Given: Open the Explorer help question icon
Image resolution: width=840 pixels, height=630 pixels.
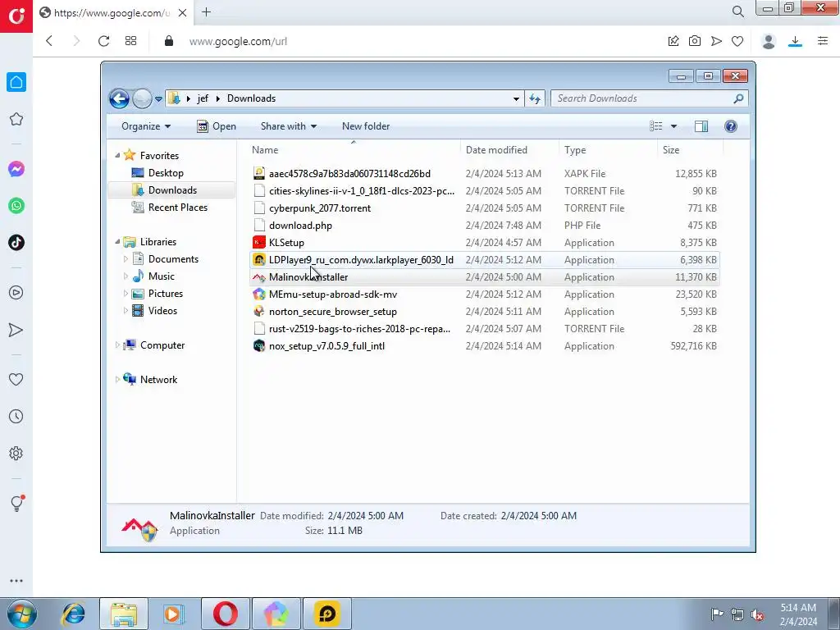Looking at the screenshot, I should pos(731,126).
